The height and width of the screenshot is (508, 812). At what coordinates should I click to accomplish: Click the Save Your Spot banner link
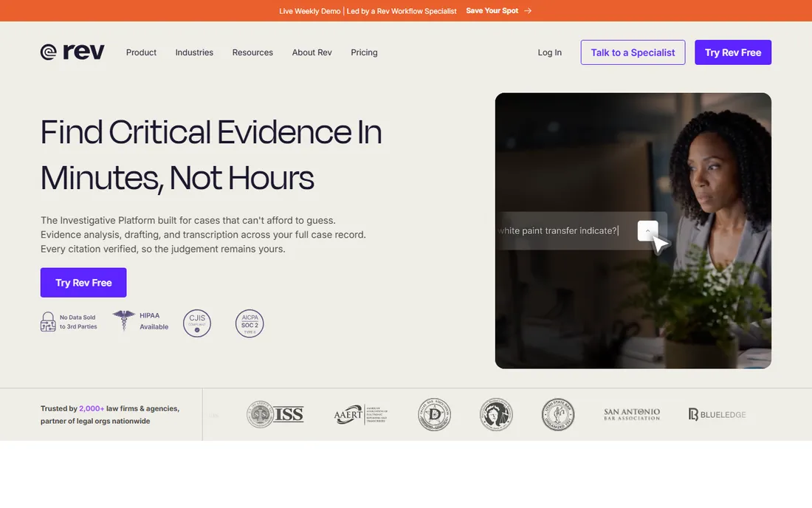tap(492, 10)
